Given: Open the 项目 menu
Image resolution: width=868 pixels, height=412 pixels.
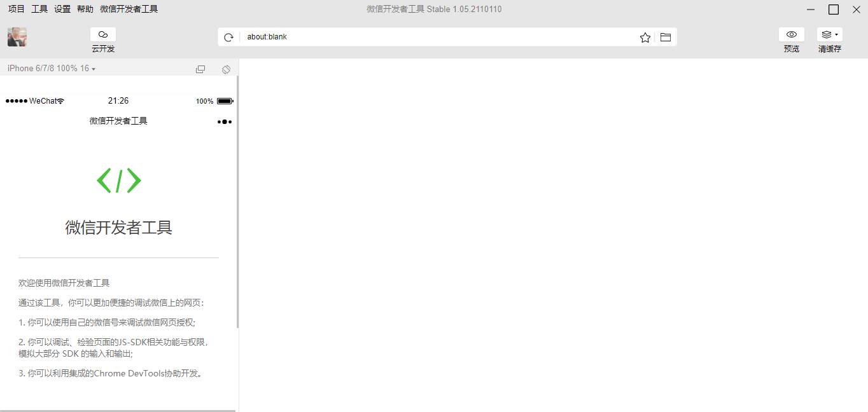Looking at the screenshot, I should [x=16, y=9].
